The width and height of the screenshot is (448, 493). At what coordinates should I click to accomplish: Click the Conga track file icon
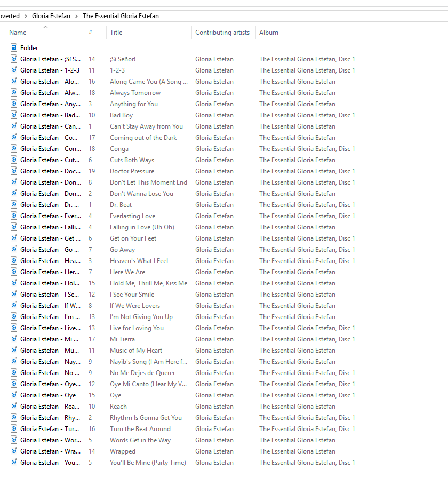(14, 149)
